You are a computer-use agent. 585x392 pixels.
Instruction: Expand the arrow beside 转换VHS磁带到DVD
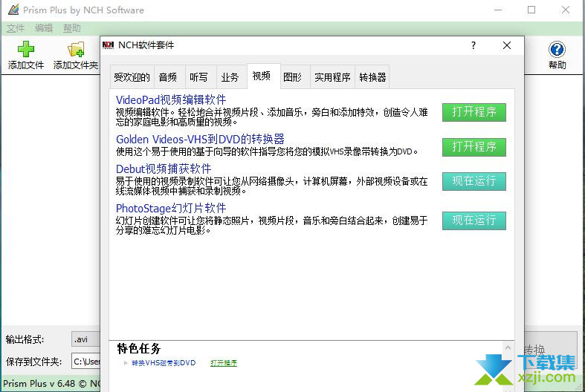[x=126, y=363]
